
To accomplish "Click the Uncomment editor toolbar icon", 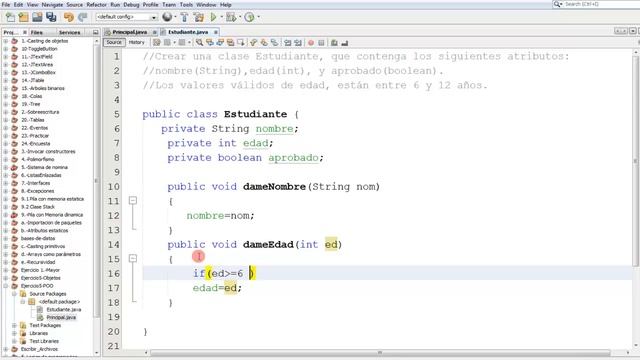I will click(x=344, y=42).
